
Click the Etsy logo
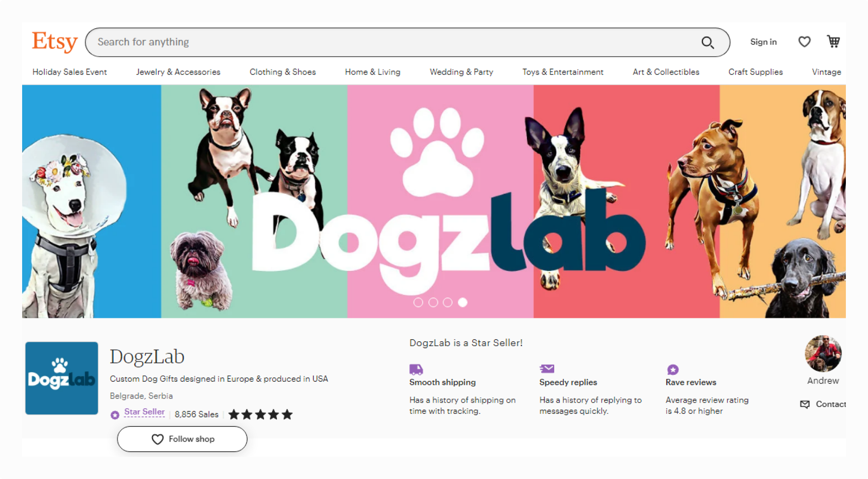tap(55, 42)
